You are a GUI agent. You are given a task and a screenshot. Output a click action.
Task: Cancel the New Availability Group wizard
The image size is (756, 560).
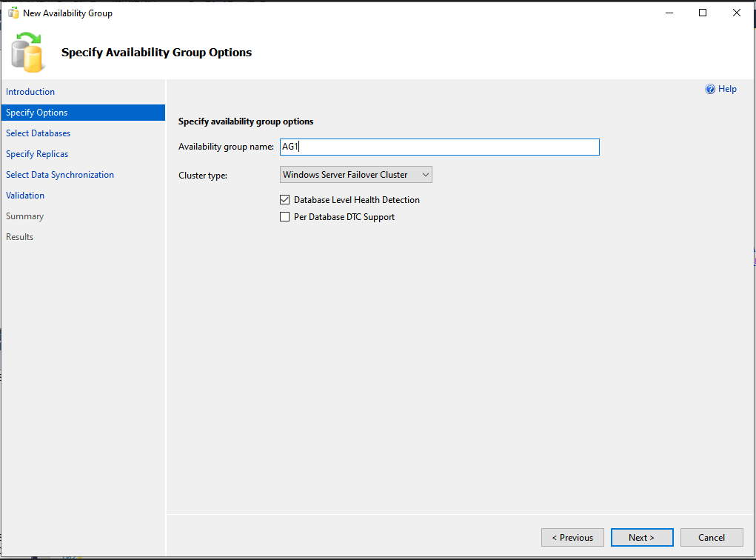pos(712,538)
